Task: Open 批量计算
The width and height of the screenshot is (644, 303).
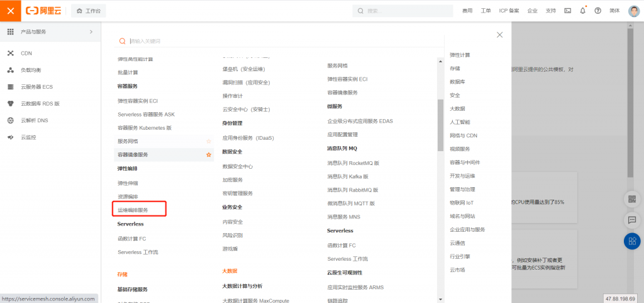Action: click(128, 72)
